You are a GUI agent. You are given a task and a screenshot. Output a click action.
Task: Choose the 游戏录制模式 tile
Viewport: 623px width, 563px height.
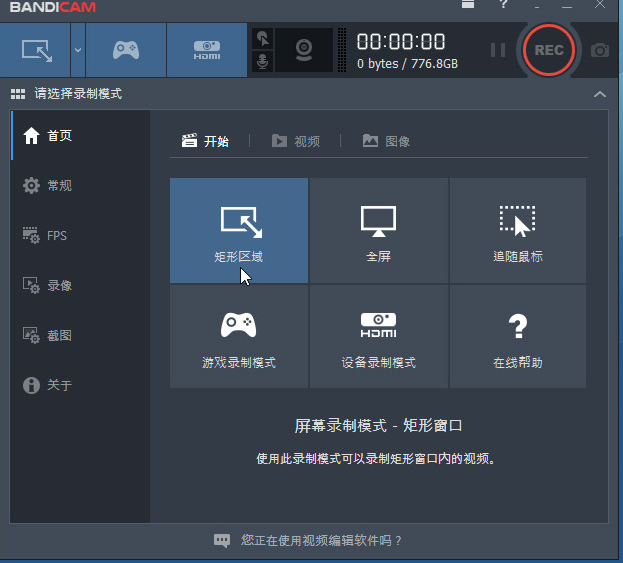pos(239,337)
